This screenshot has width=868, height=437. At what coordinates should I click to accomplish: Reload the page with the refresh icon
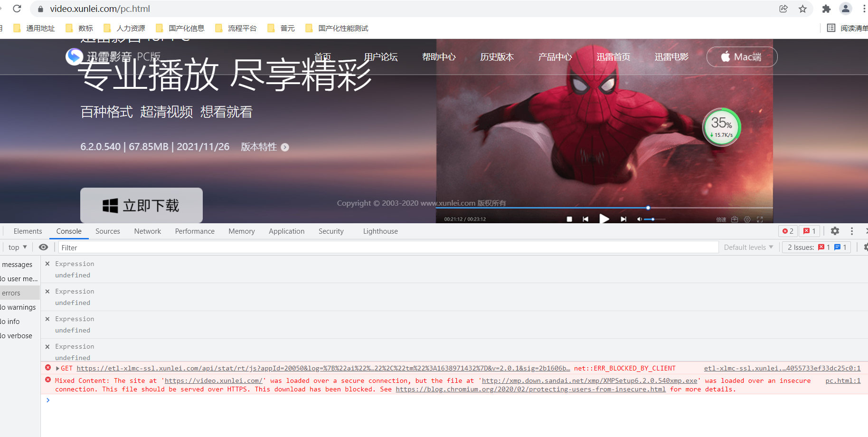17,9
